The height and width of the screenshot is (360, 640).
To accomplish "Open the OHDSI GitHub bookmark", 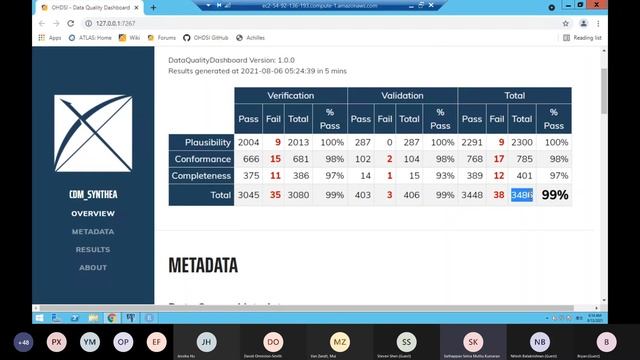I will [x=206, y=38].
